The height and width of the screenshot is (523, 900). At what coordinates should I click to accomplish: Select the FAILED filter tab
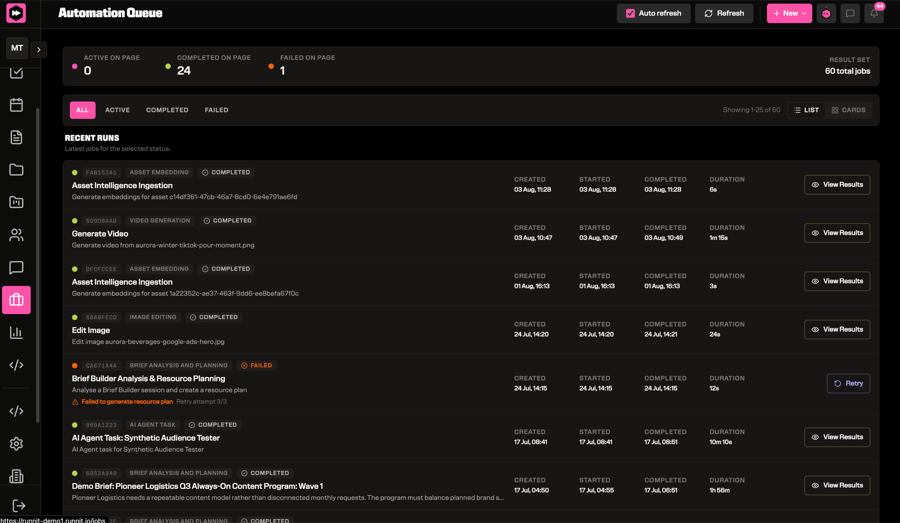[216, 110]
